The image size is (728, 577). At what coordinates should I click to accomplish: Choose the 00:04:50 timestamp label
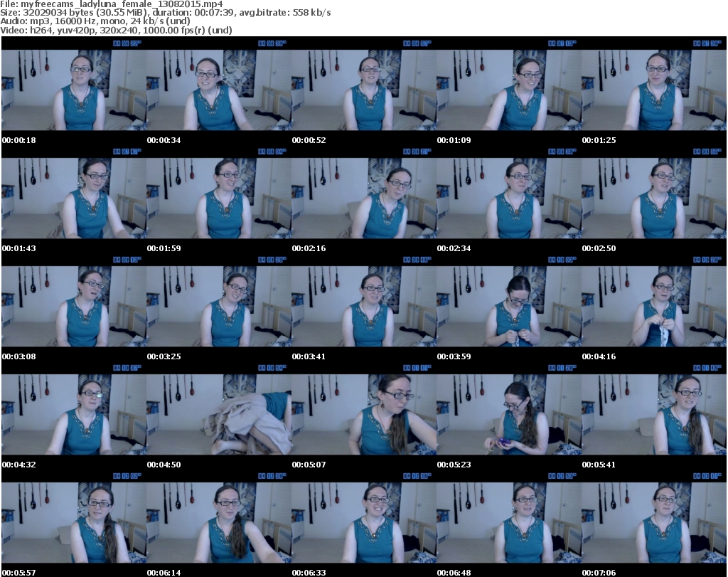point(164,464)
